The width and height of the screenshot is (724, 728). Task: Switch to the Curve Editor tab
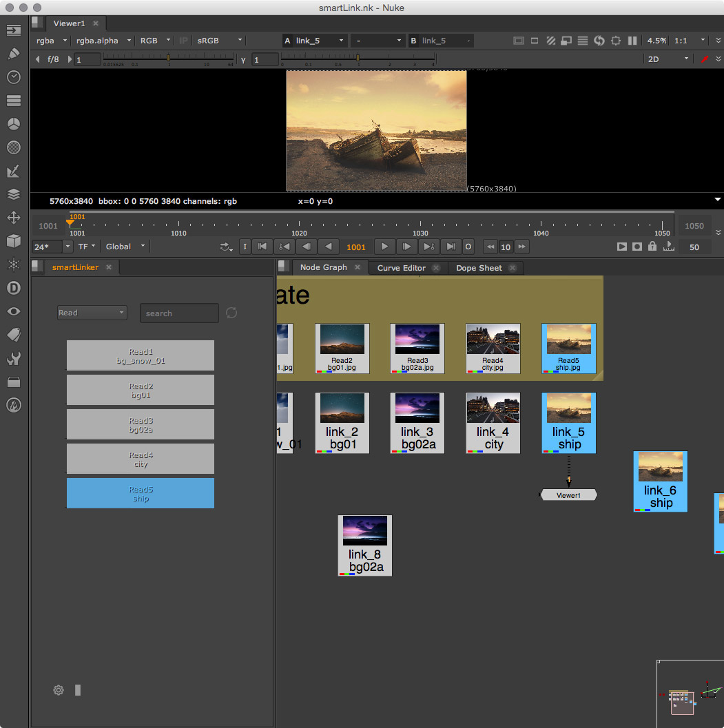pos(401,268)
